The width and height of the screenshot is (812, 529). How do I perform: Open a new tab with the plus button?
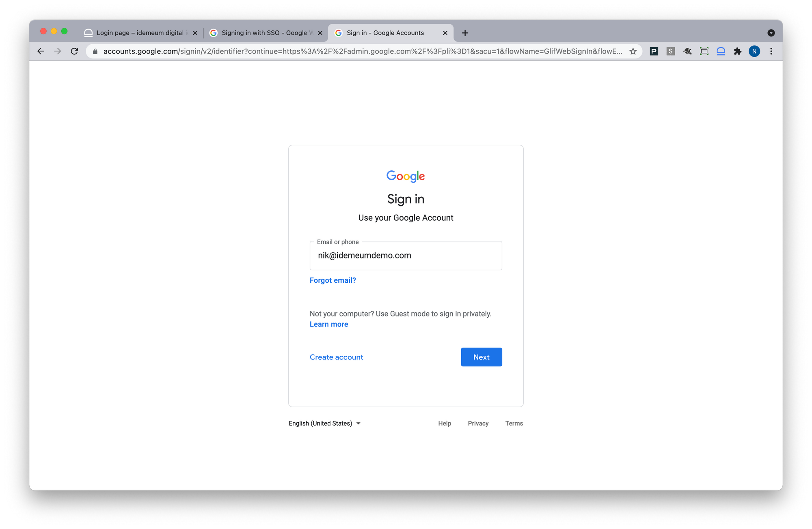pyautogui.click(x=465, y=33)
